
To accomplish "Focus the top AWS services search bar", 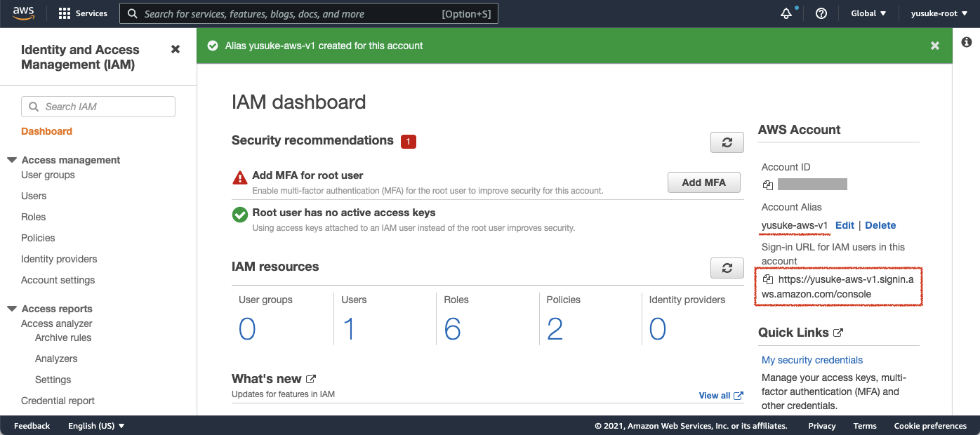I will tap(309, 13).
